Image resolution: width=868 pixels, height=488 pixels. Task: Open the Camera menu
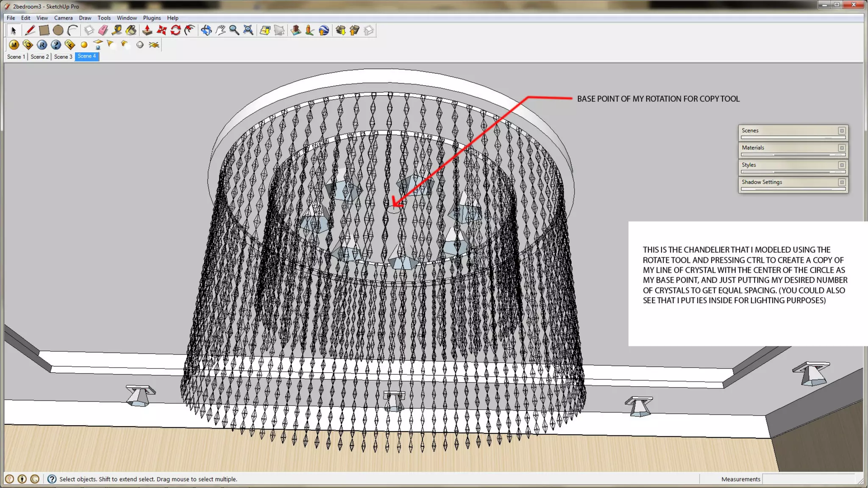tap(63, 18)
